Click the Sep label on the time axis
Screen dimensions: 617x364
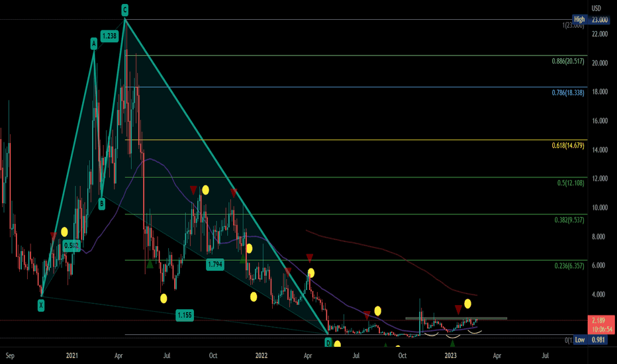pos(10,356)
